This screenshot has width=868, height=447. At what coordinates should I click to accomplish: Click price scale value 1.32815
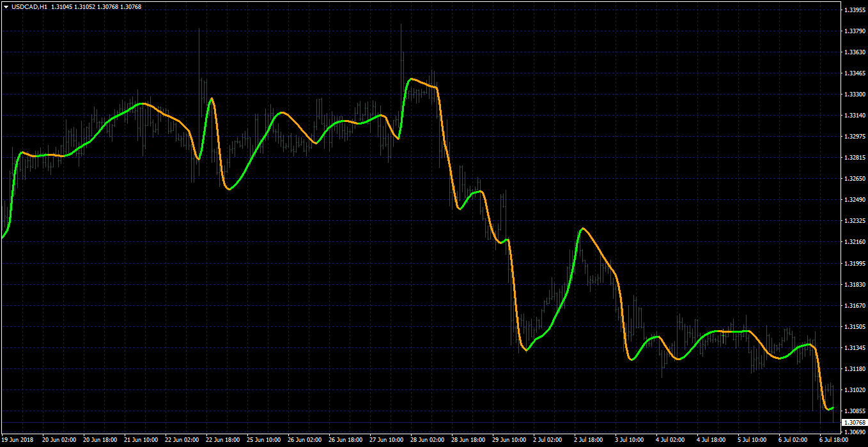[855, 158]
